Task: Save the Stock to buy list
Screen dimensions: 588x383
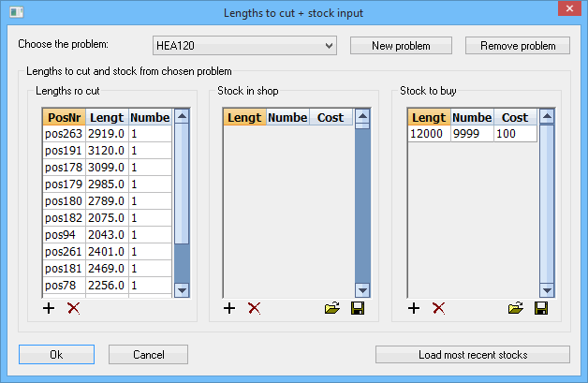Action: (541, 308)
